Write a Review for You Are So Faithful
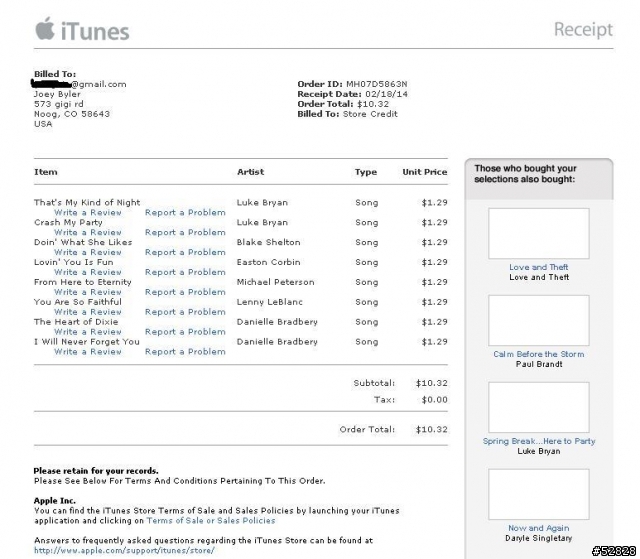Screen dimensions: 640x559 [x=88, y=312]
